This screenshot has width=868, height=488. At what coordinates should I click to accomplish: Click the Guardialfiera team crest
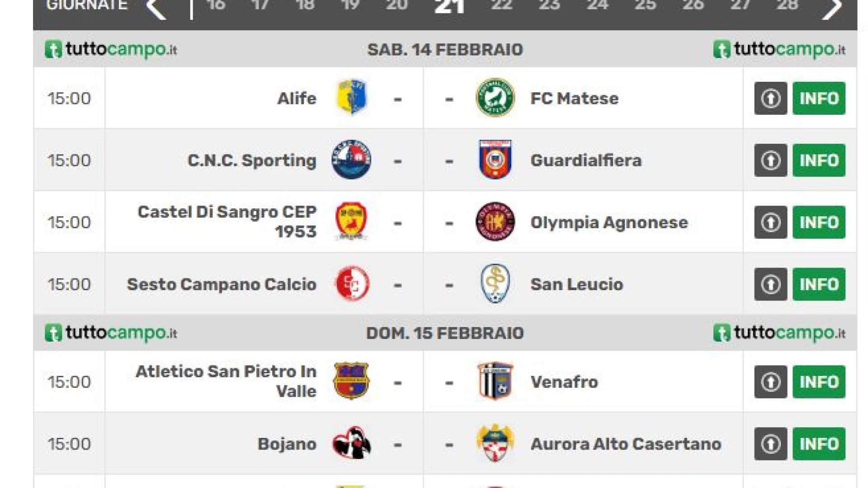(x=495, y=160)
